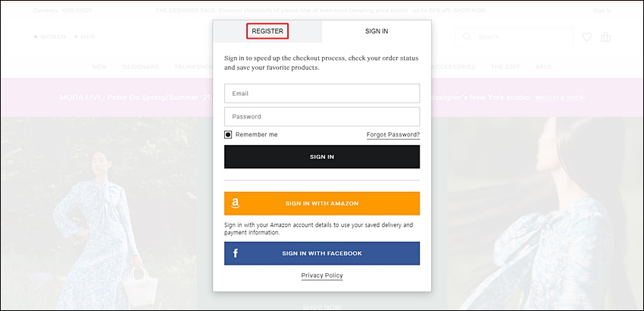Image resolution: width=644 pixels, height=311 pixels.
Task: Select the SIGN IN tab
Action: (x=377, y=31)
